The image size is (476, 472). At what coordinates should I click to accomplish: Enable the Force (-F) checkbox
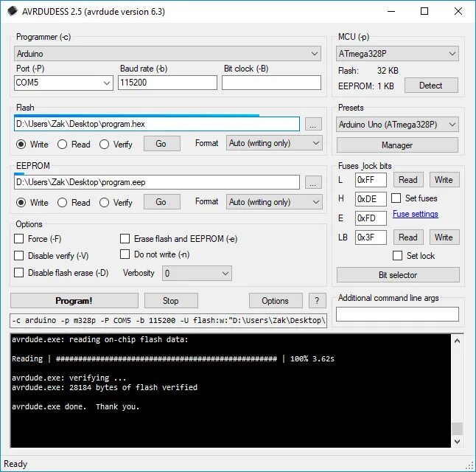click(x=19, y=239)
